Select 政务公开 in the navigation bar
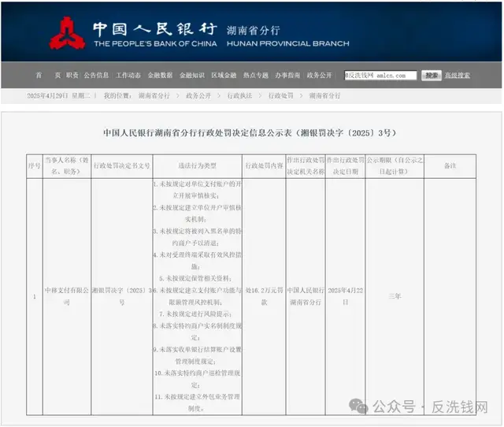 click(319, 76)
